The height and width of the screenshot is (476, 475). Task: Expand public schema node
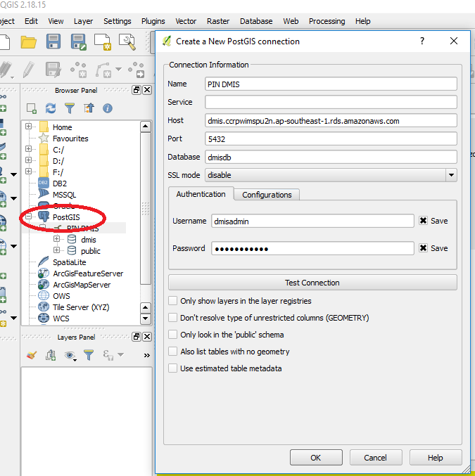coord(56,250)
